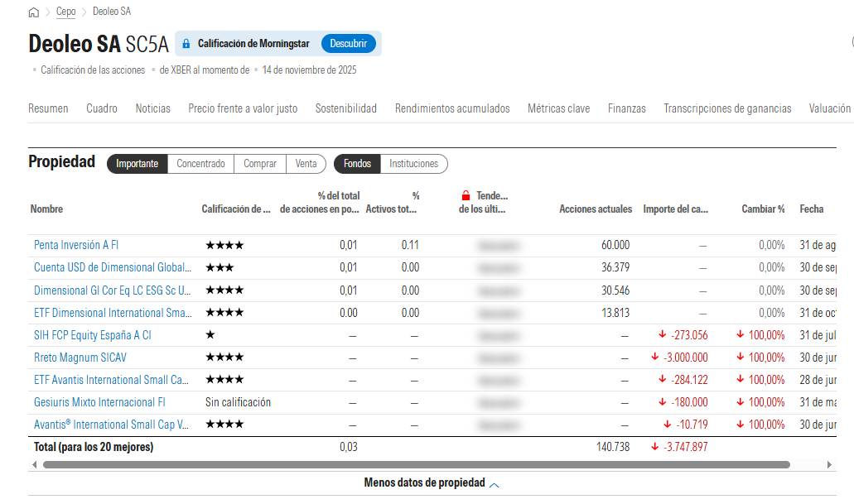
Task: Click the Sin calificación rating cell
Action: tap(238, 401)
